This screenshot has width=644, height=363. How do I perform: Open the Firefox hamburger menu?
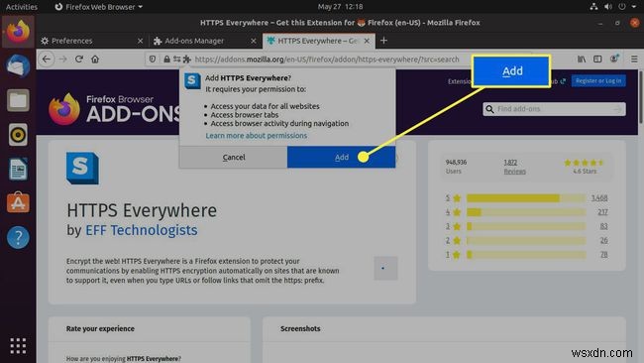(x=634, y=60)
